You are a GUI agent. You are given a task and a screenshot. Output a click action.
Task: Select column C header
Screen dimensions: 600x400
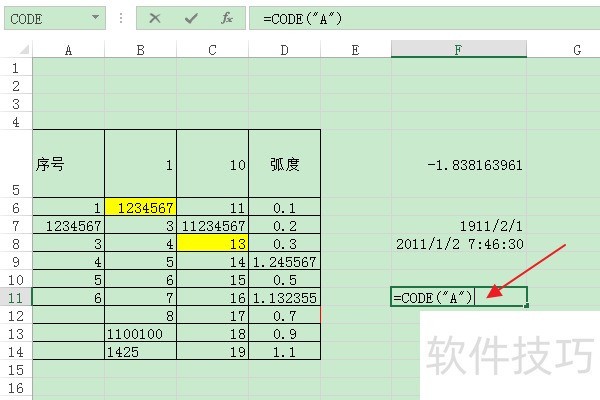212,50
